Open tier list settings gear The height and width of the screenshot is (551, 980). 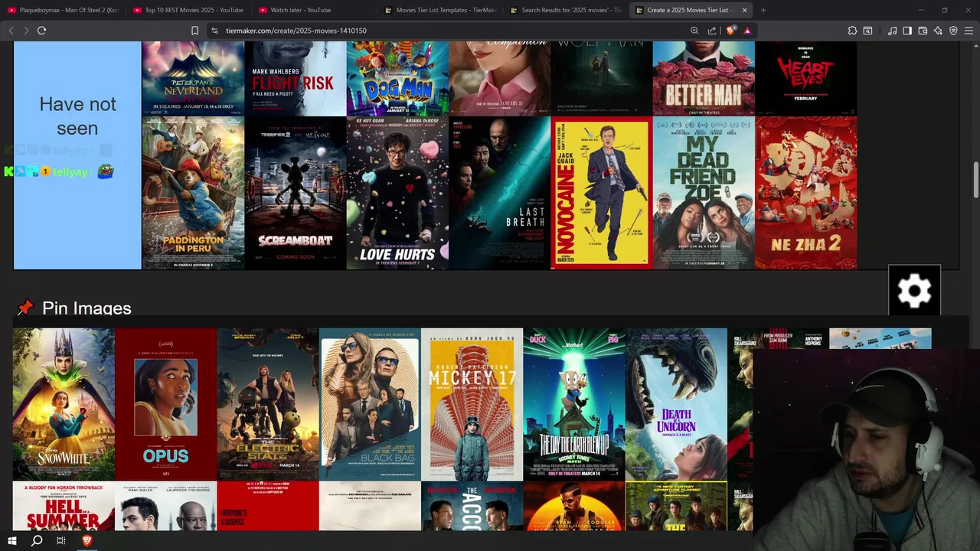click(914, 291)
